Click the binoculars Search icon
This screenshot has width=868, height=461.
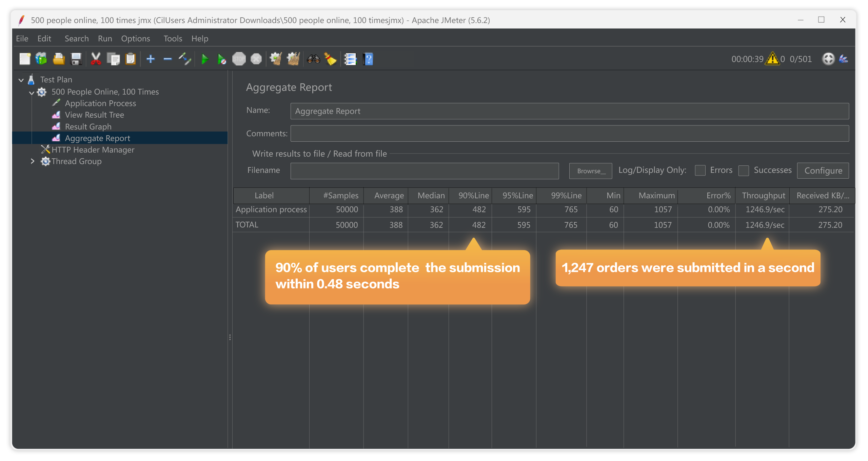[313, 59]
